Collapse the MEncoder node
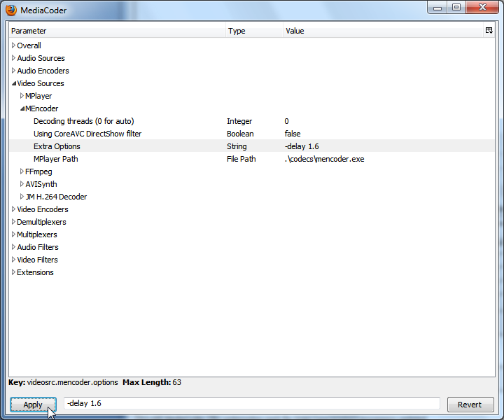Screen dimensions: 504x420 (22, 108)
